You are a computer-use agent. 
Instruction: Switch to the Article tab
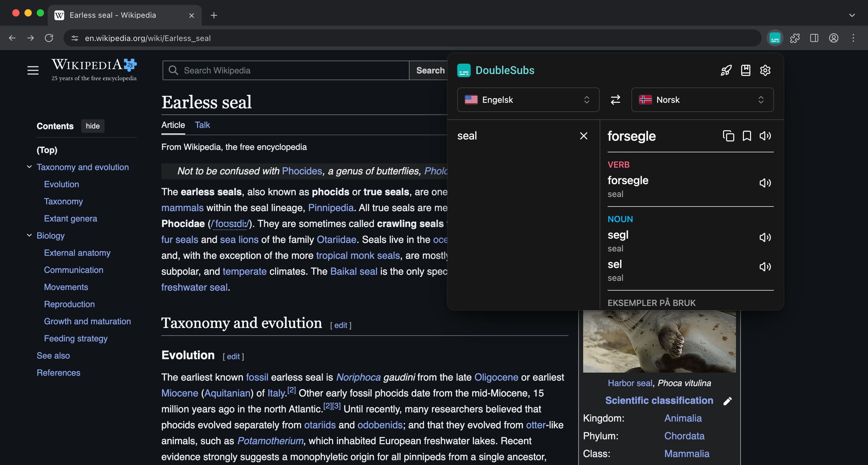click(x=173, y=125)
